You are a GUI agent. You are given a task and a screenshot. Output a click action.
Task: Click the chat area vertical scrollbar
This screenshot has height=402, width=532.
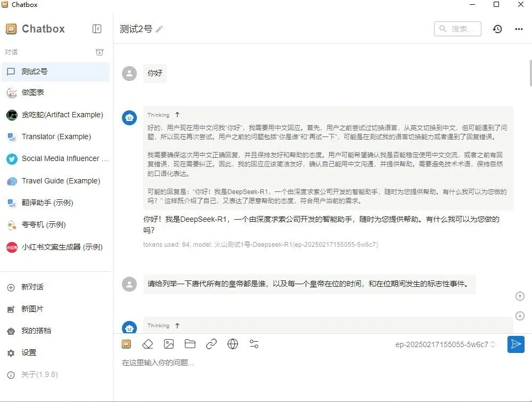530,73
